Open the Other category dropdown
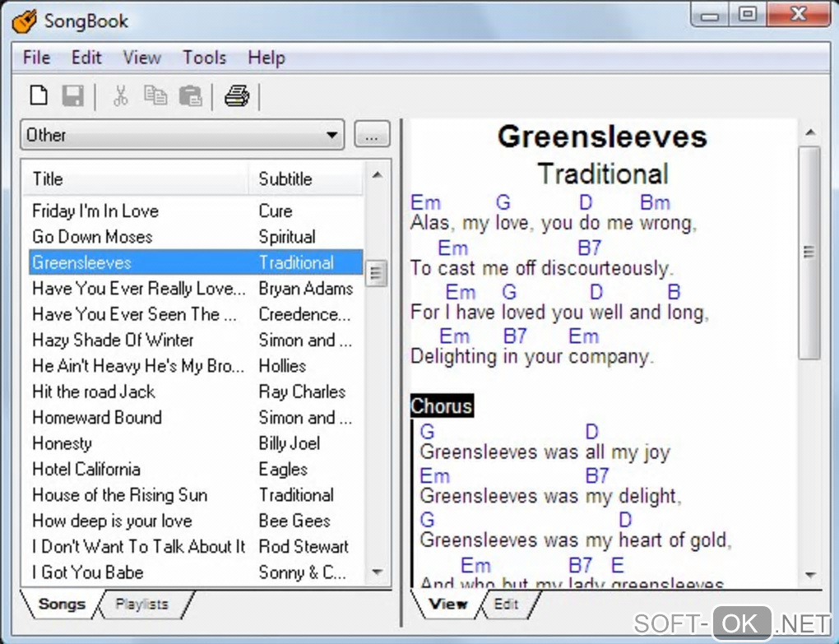This screenshot has width=839, height=644. [x=182, y=135]
